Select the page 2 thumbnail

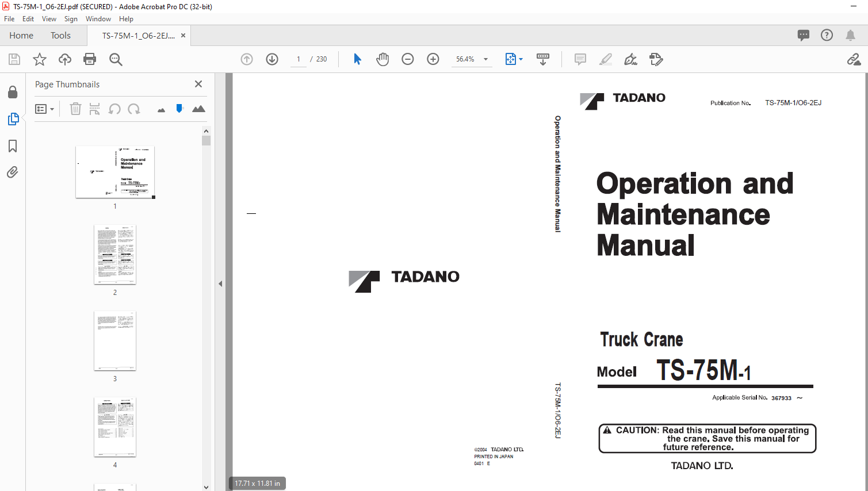click(x=115, y=255)
